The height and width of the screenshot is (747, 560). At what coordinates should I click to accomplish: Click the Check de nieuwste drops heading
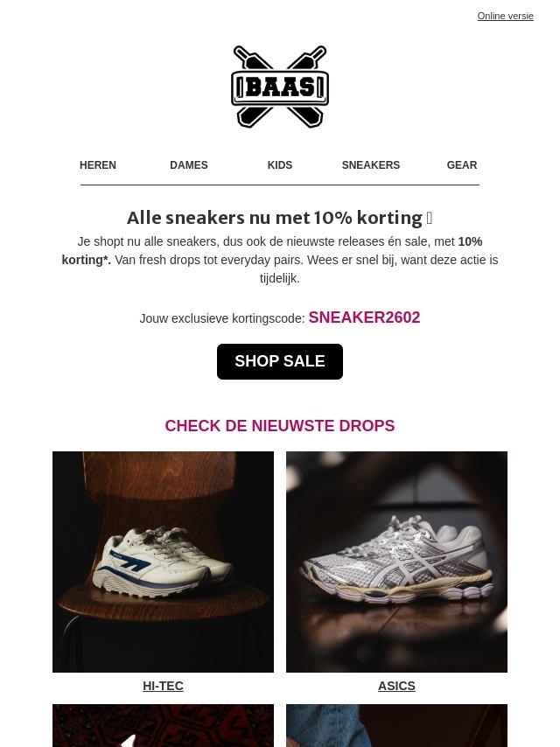coord(280,425)
